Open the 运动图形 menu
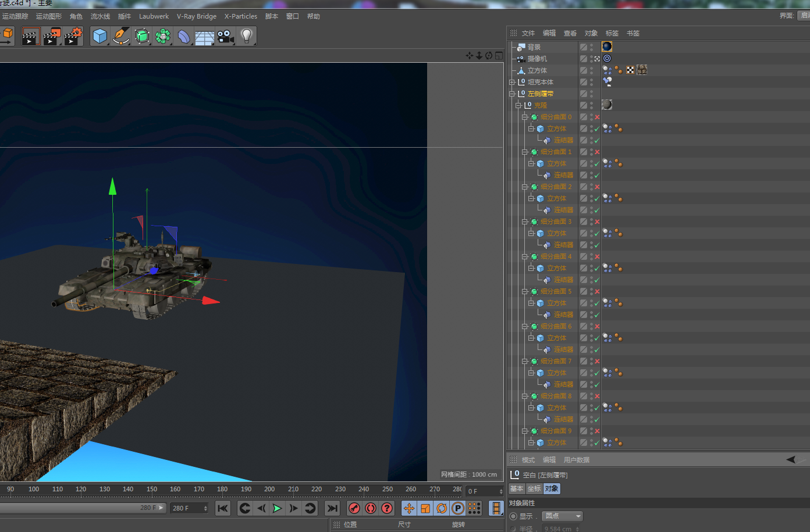The height and width of the screenshot is (532, 810). click(49, 16)
